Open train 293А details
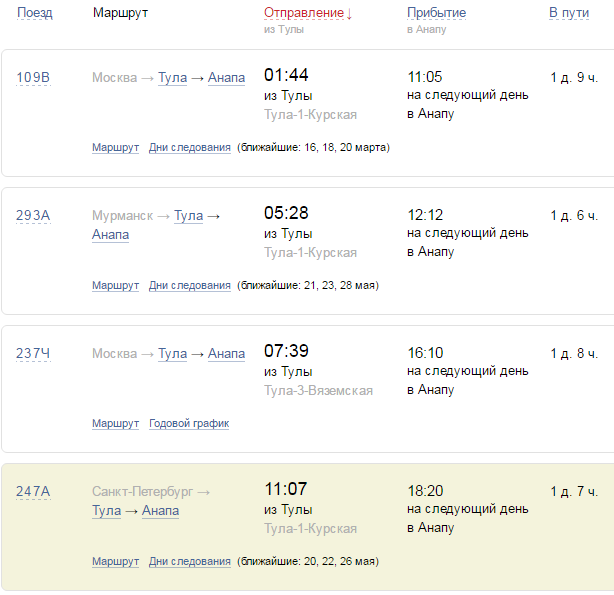 click(33, 215)
